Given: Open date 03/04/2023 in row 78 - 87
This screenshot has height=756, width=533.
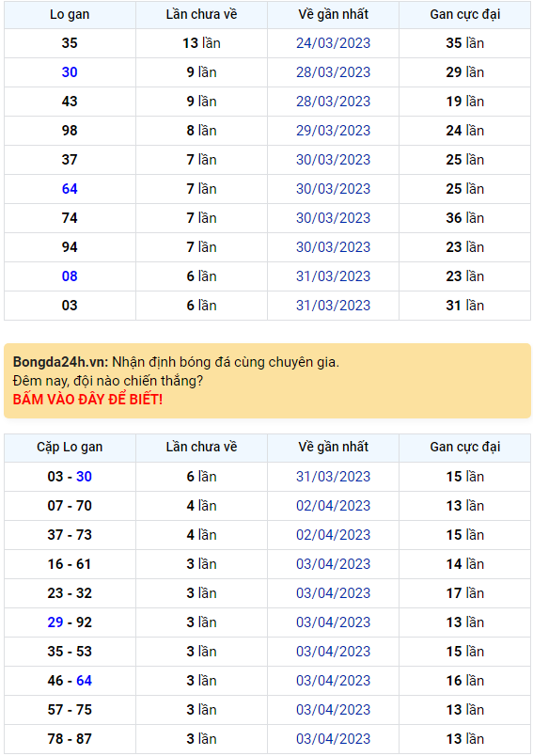Looking at the screenshot, I should coord(333,739).
